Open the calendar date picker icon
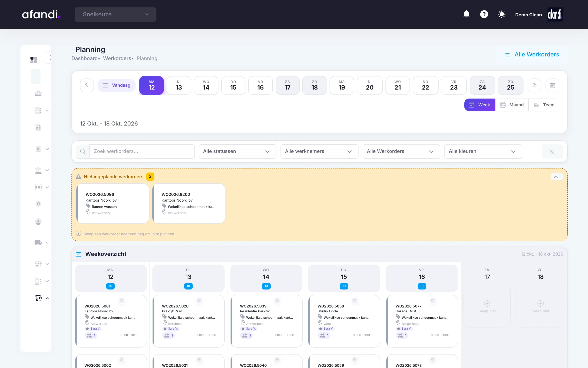588x368 pixels. pos(552,85)
